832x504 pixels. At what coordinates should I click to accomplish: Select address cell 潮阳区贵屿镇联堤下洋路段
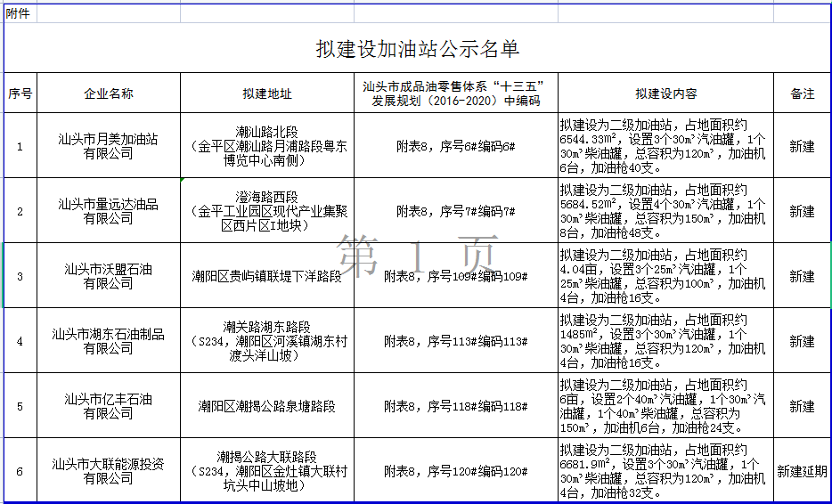(267, 276)
